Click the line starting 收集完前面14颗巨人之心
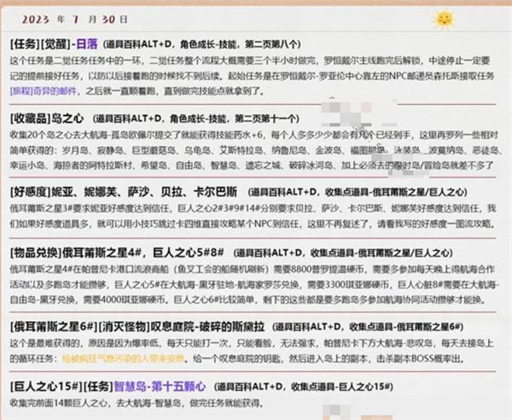The width and height of the screenshot is (512, 420). coord(137,403)
